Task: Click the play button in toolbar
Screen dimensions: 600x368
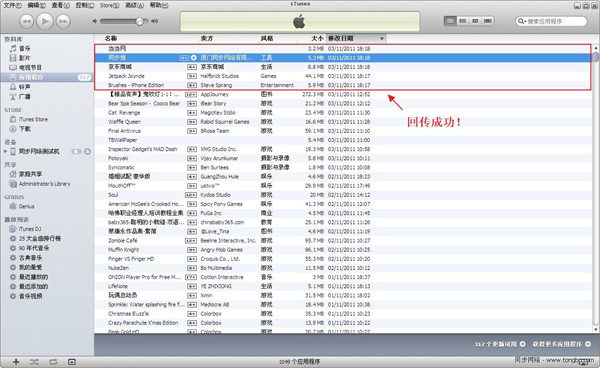Action: pyautogui.click(x=45, y=21)
